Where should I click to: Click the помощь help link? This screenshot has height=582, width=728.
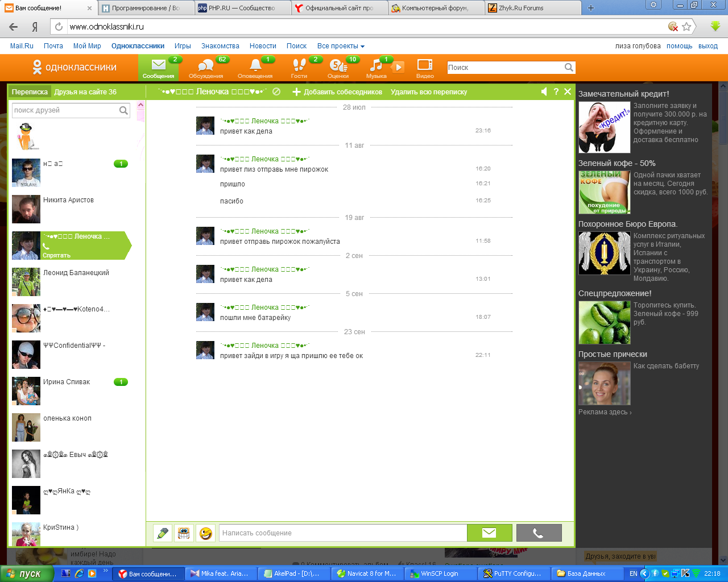(x=680, y=46)
